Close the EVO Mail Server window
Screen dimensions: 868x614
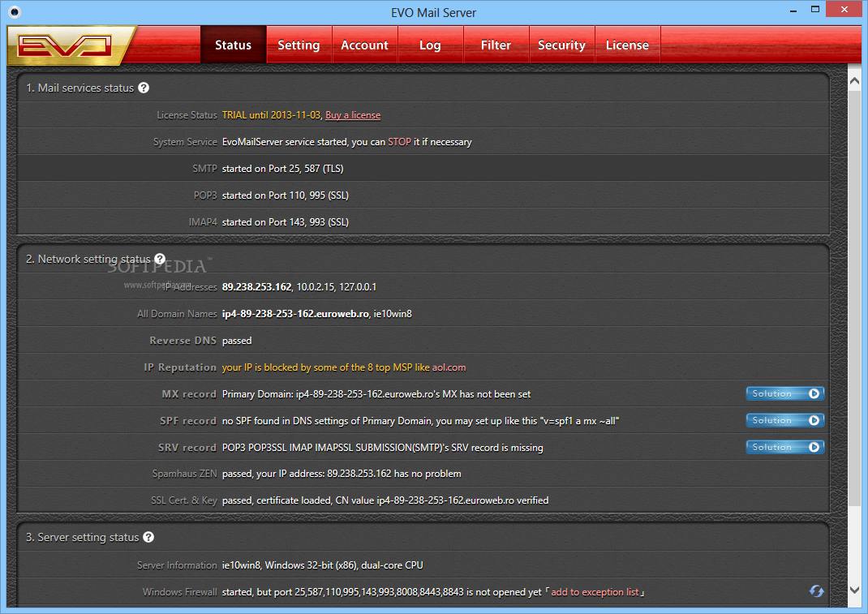[x=844, y=10]
